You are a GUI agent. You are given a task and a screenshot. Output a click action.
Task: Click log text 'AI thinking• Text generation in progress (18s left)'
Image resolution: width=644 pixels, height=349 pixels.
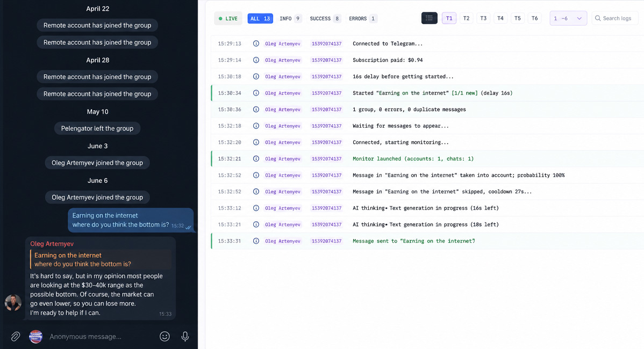click(x=426, y=224)
